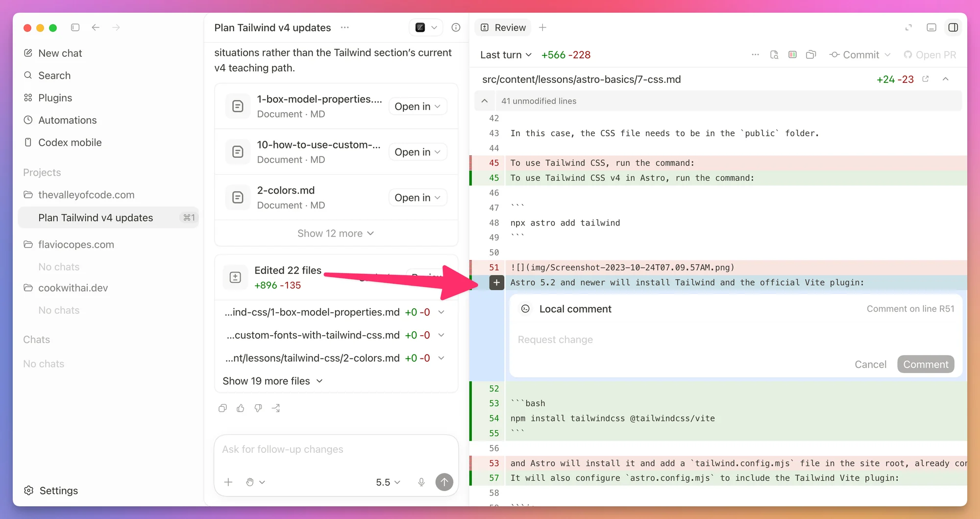Select the Plan Tailwind v4 updates chat
The image size is (980, 519).
point(108,218)
